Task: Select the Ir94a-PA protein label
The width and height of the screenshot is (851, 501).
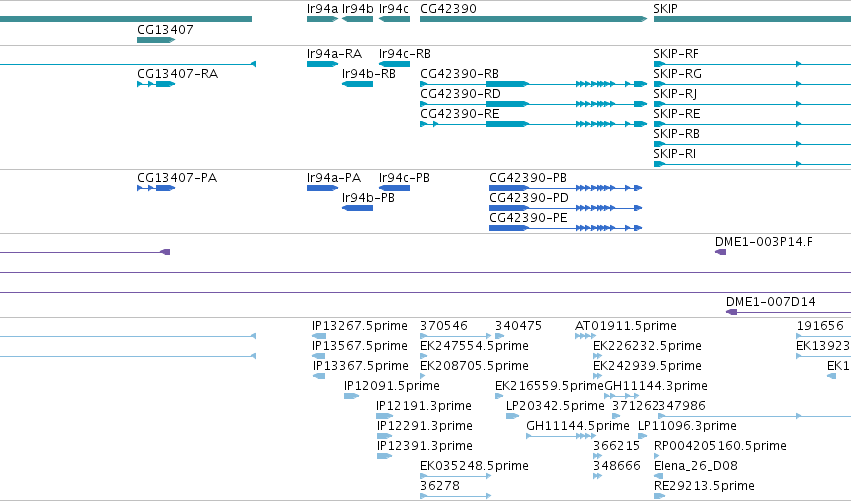Action: [334, 178]
